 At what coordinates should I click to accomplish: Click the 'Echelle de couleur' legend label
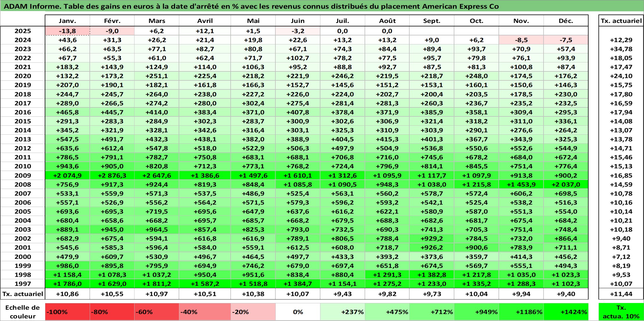[x=23, y=312]
